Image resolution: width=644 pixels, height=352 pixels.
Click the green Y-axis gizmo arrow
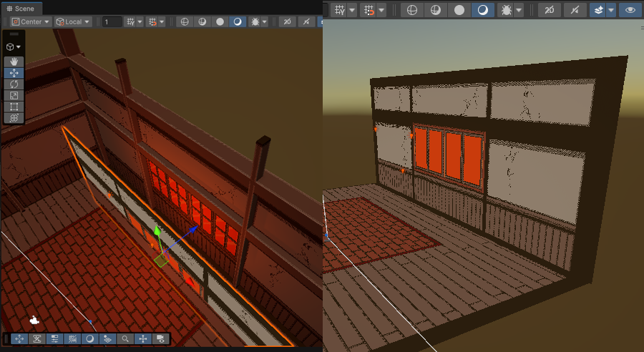click(x=157, y=231)
